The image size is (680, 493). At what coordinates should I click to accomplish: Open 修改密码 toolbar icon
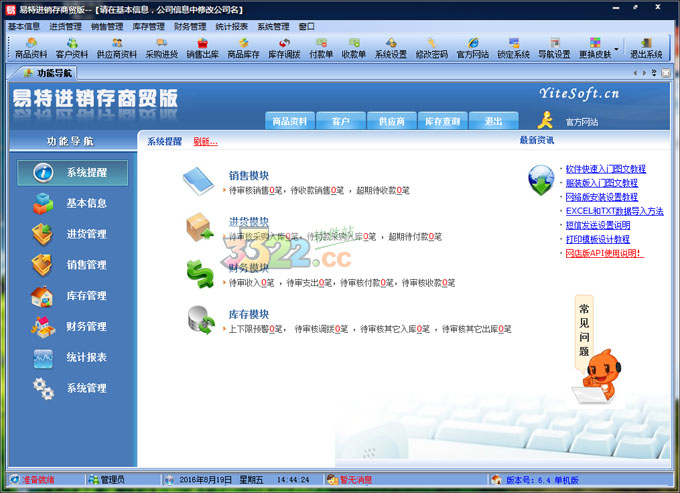click(x=432, y=48)
